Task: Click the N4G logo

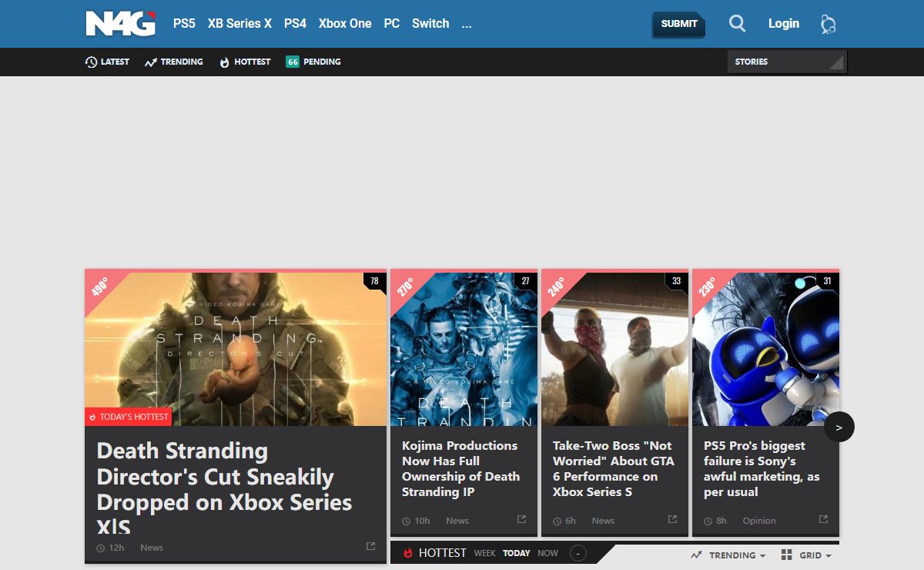Action: pos(121,23)
